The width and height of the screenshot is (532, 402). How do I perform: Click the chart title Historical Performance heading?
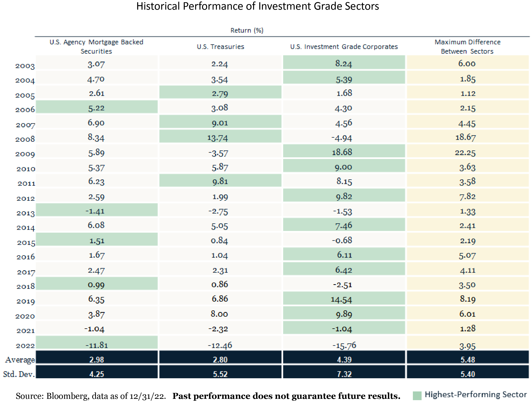(x=257, y=6)
